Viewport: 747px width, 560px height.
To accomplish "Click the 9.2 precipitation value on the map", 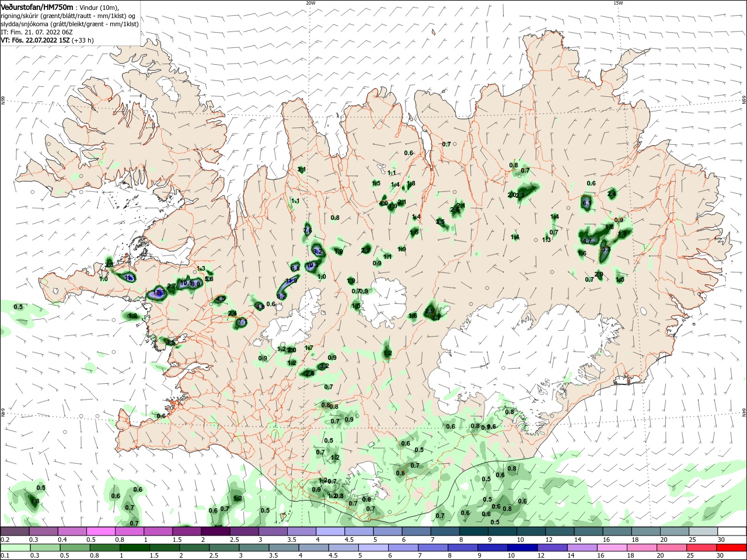I will [x=318, y=251].
